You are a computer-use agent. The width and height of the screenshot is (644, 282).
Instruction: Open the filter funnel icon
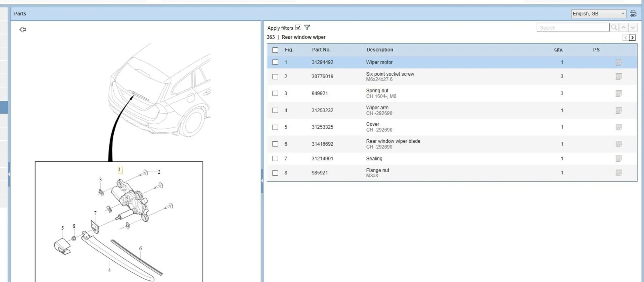[x=307, y=27]
